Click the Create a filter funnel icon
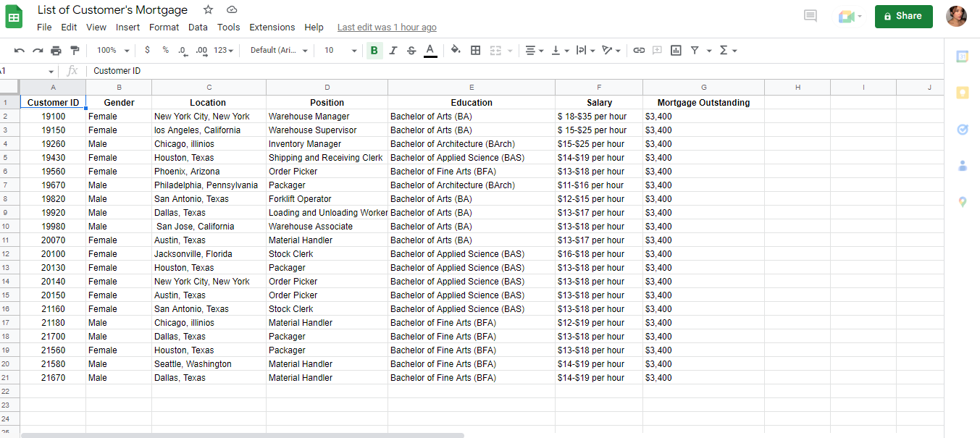 pos(695,50)
